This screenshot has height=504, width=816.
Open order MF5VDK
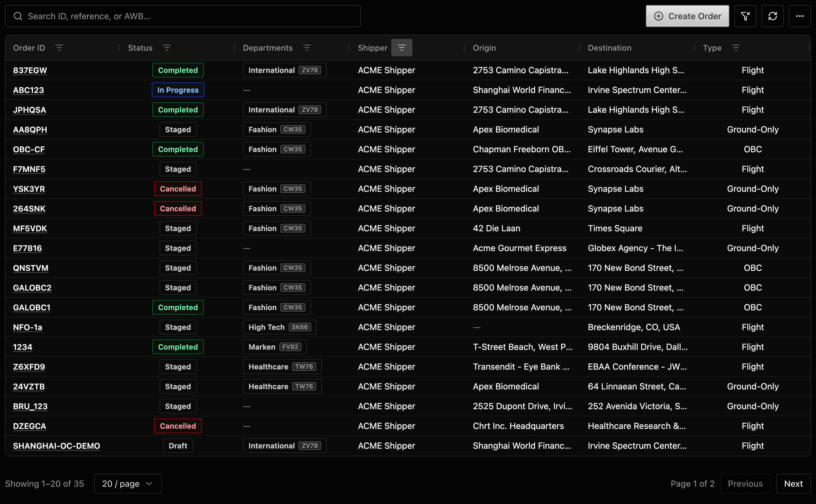pos(30,228)
